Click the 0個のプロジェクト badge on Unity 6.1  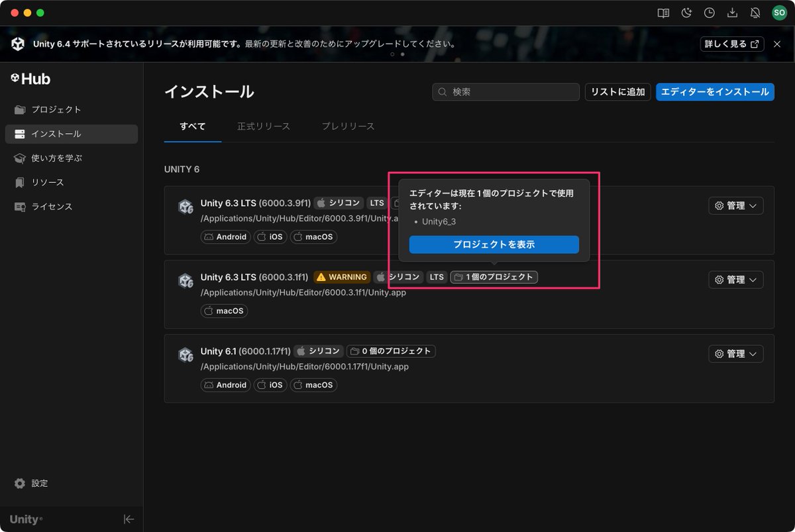pos(391,351)
